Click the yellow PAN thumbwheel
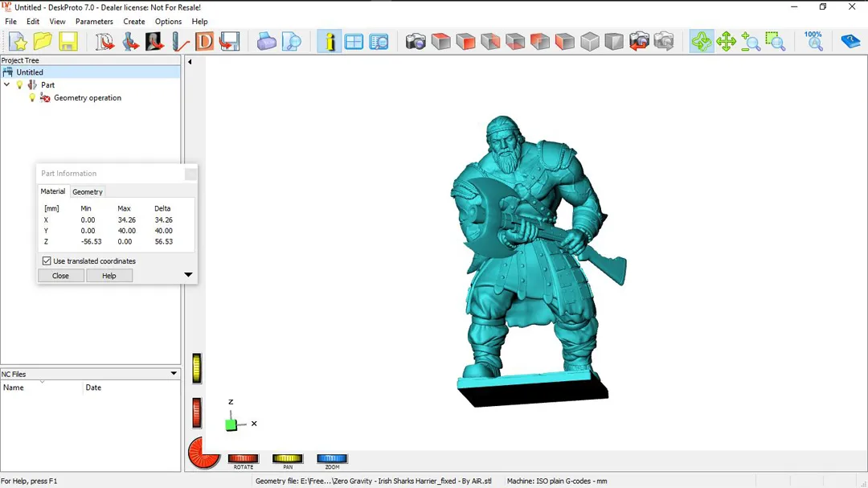The height and width of the screenshot is (488, 868). point(287,458)
